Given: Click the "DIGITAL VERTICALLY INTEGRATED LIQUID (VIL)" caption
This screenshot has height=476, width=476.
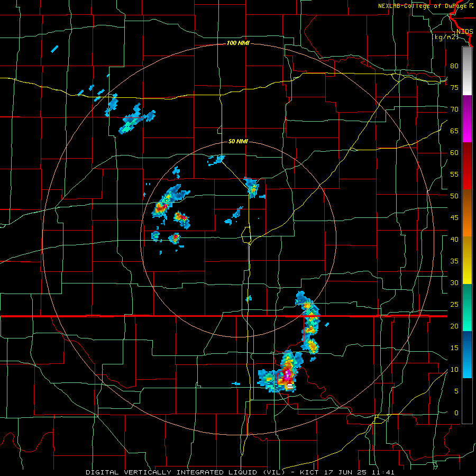Looking at the screenshot, I should [185, 472].
